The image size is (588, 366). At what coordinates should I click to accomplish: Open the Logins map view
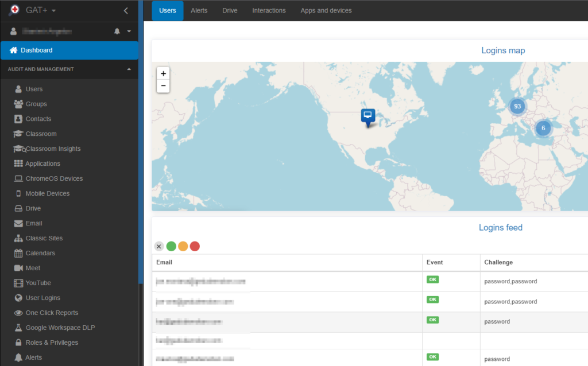[x=503, y=50]
